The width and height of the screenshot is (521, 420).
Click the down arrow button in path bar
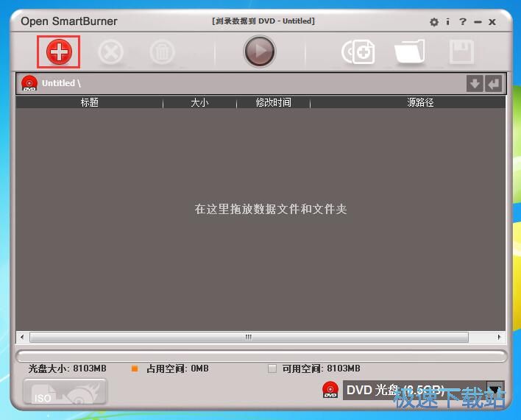(475, 83)
